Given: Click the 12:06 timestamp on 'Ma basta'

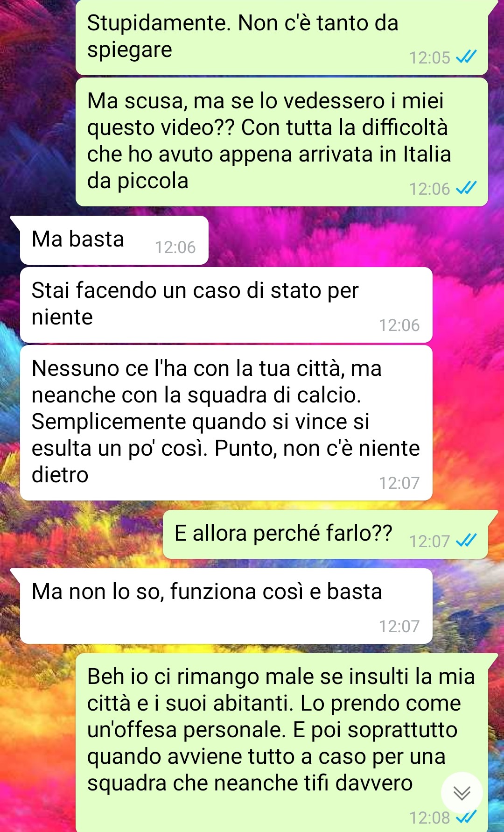Looking at the screenshot, I should point(175,247).
